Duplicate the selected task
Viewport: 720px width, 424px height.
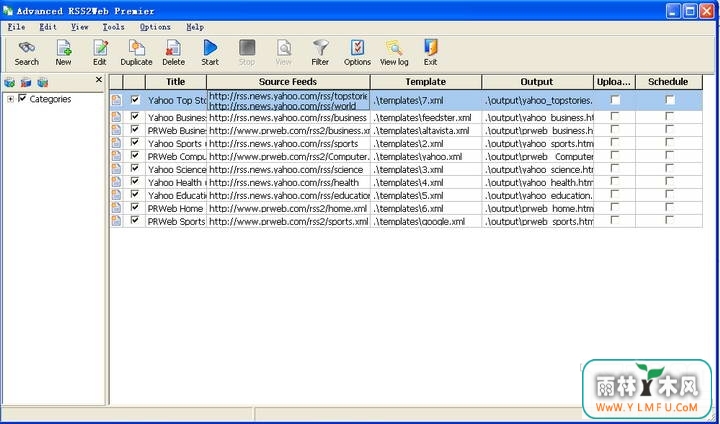[x=136, y=53]
